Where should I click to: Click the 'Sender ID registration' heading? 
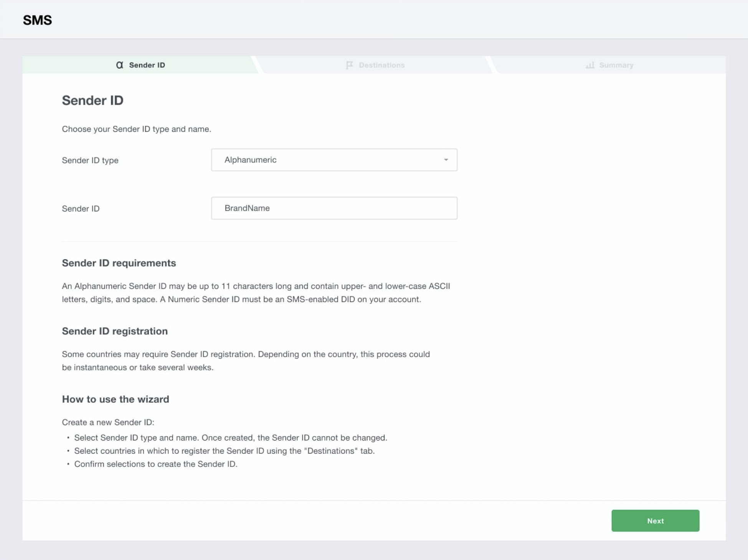coord(115,331)
